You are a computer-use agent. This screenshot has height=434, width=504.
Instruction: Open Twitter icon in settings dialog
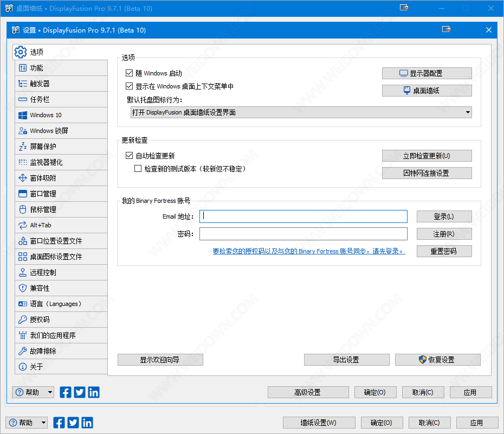(79, 392)
